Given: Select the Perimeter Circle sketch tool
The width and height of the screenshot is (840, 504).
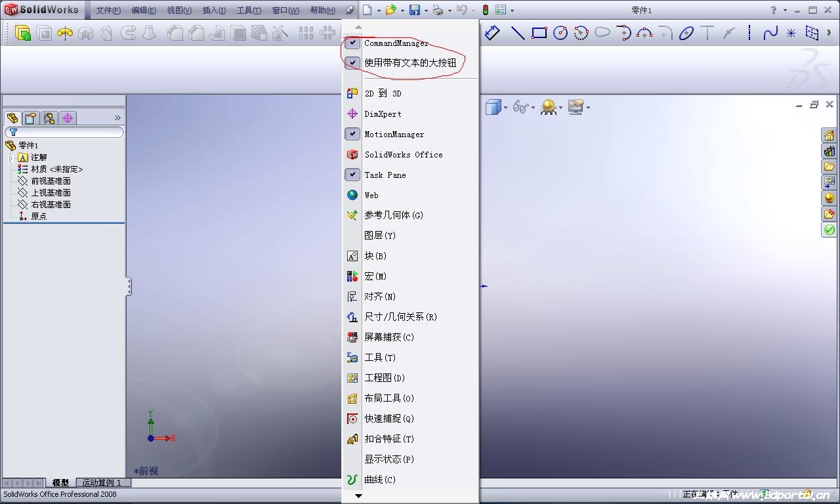Looking at the screenshot, I should point(581,33).
